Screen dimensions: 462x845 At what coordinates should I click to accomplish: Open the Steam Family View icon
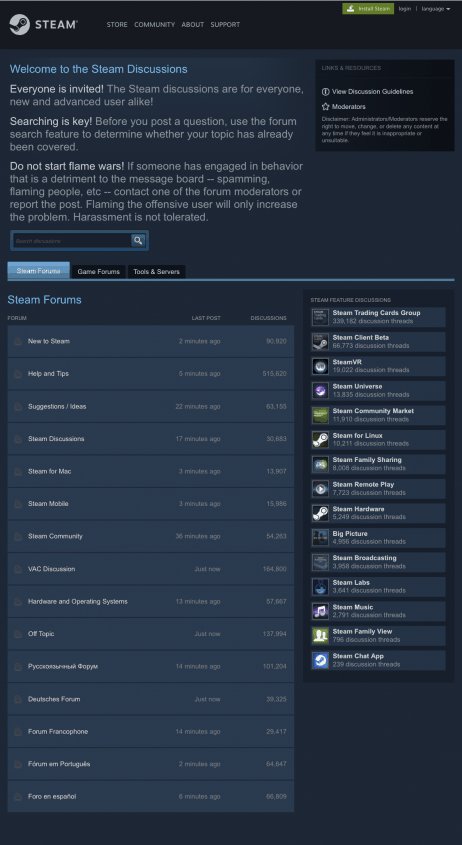tap(320, 635)
